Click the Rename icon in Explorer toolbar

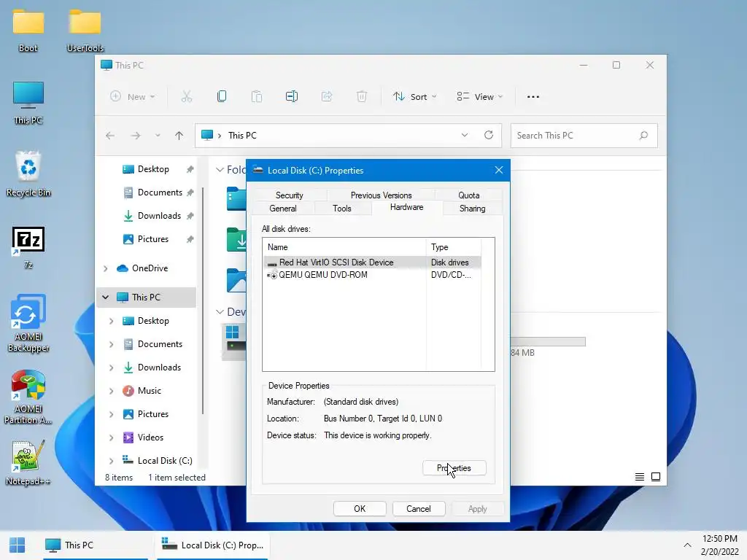point(292,97)
